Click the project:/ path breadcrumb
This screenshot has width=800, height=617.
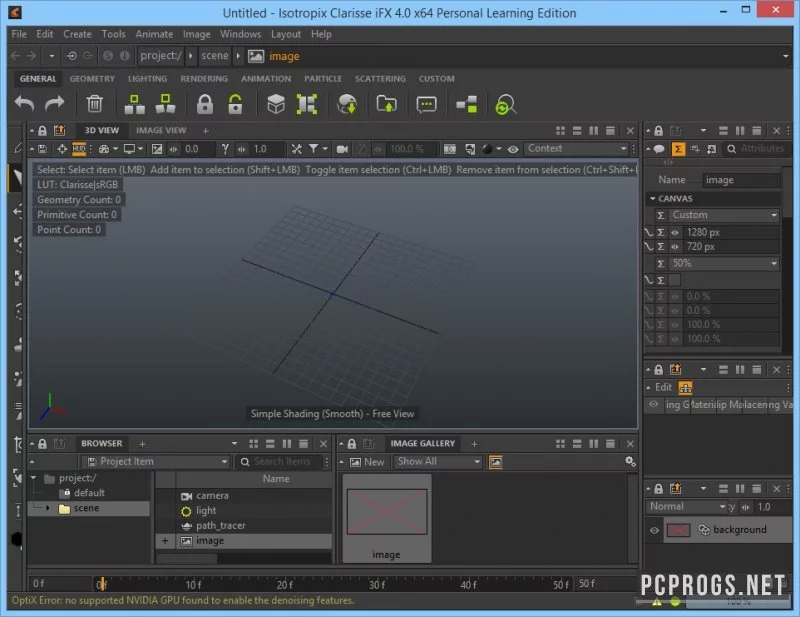(x=161, y=56)
